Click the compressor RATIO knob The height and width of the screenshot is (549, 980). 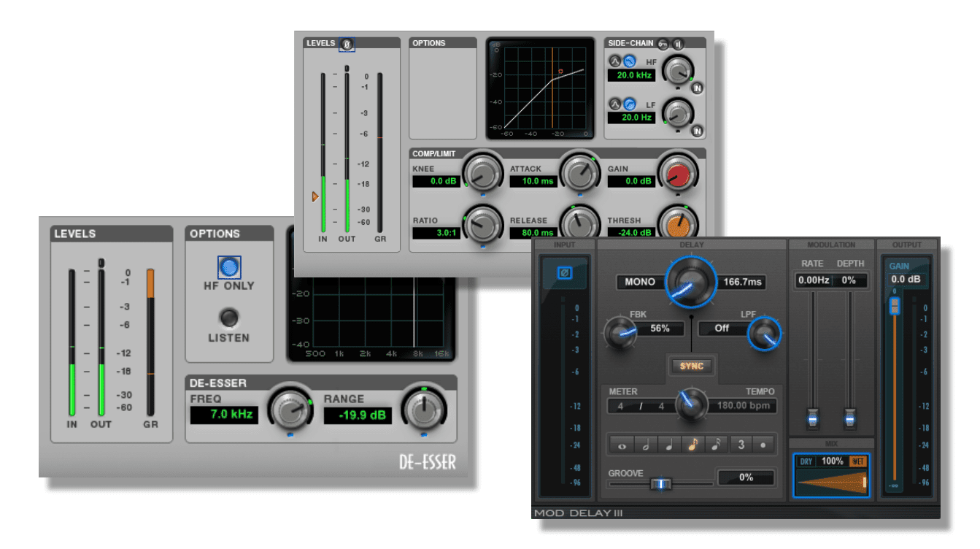[482, 225]
